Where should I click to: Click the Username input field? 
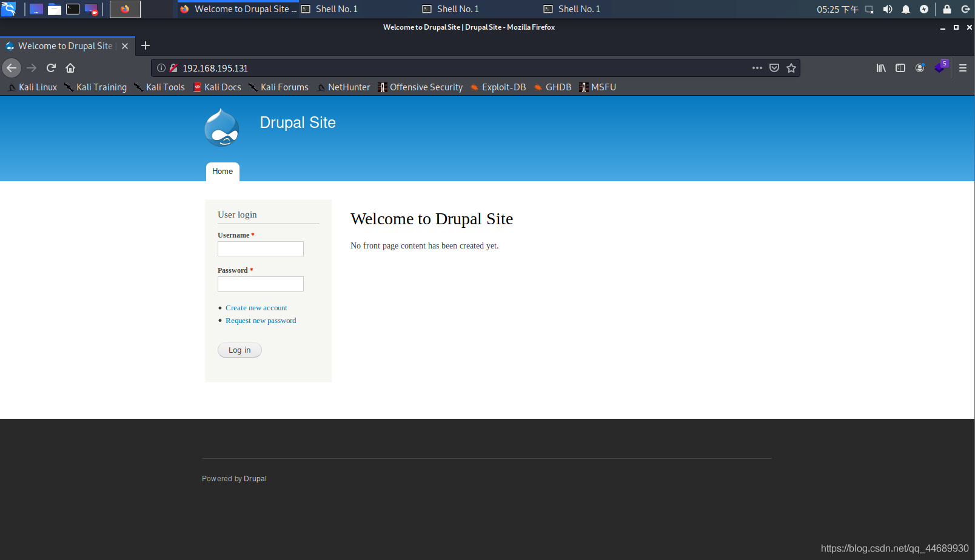coord(261,248)
